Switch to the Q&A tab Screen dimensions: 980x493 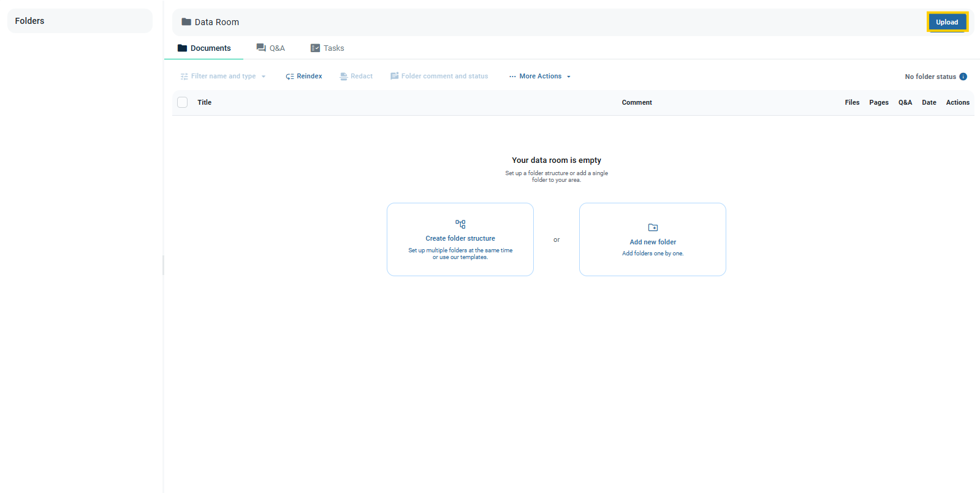tap(270, 48)
